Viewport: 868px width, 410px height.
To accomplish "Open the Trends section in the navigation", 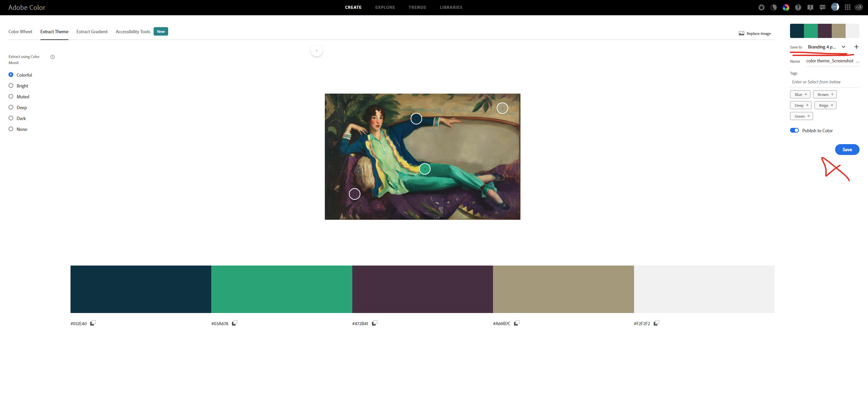I will [x=417, y=7].
